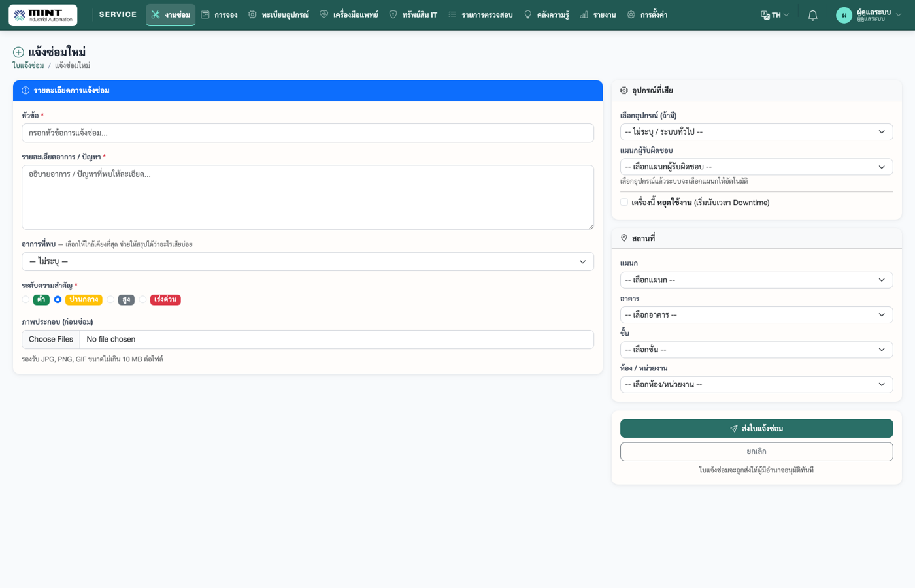Click the calendar icon for การจอง
Screen dimensions: 915x588
coord(205,14)
